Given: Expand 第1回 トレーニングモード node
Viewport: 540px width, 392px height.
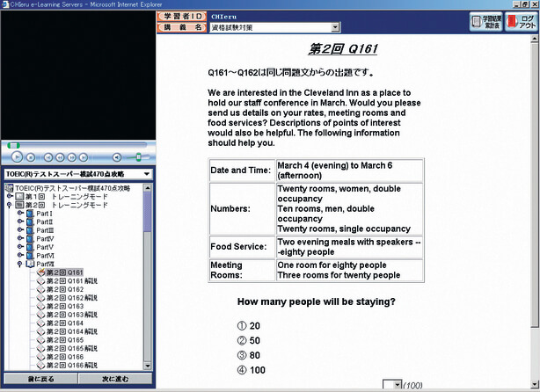Looking at the screenshot, I should (10, 196).
